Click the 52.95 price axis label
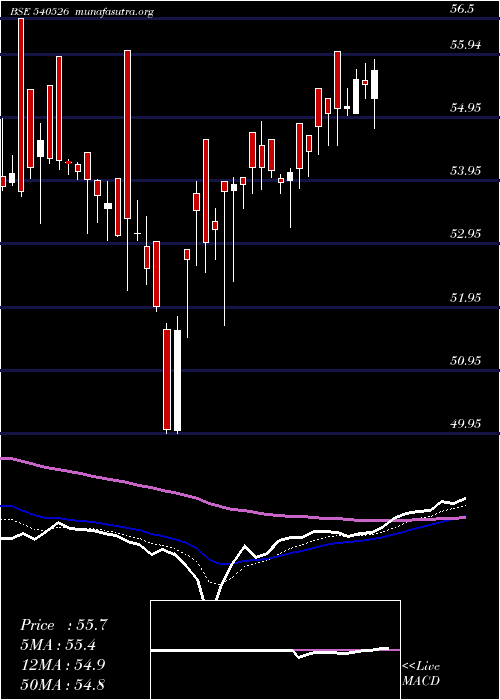 [x=465, y=233]
